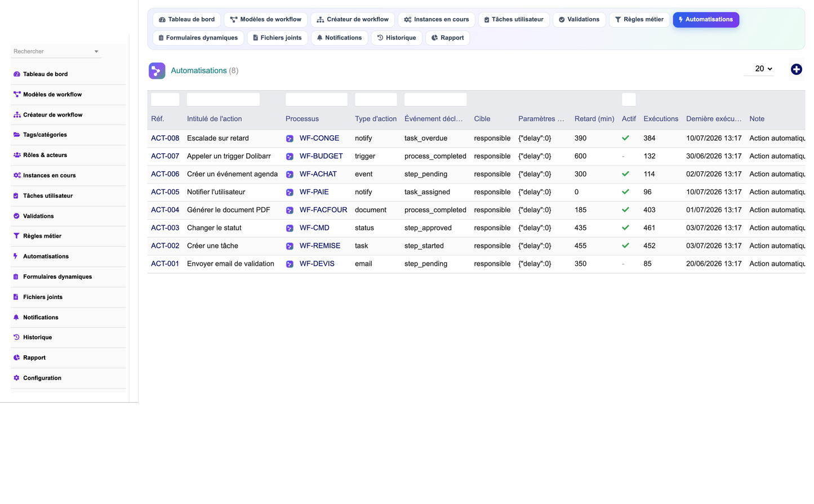Click the workflow icon next to WF-FACFOUR
The width and height of the screenshot is (814, 504).
point(290,211)
